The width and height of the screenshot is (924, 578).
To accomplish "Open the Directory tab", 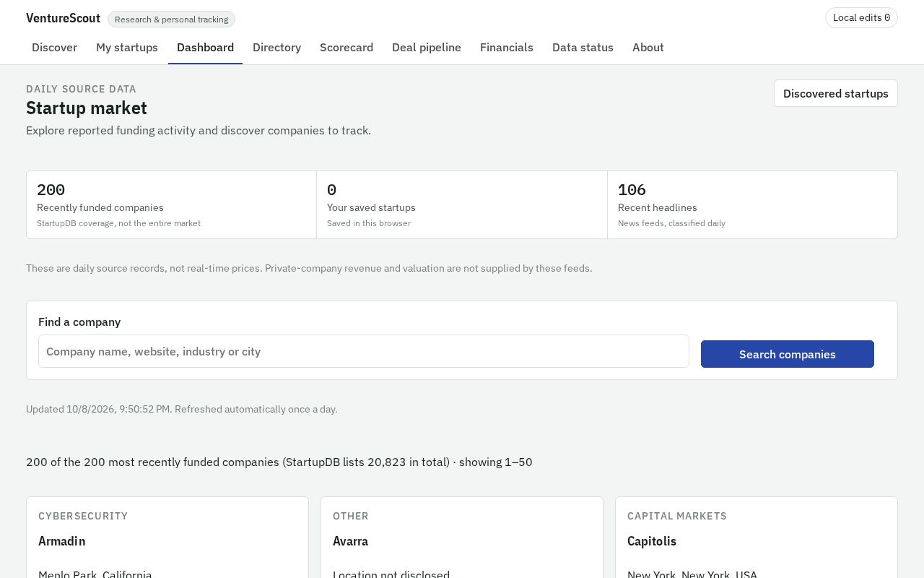I will click(x=276, y=47).
